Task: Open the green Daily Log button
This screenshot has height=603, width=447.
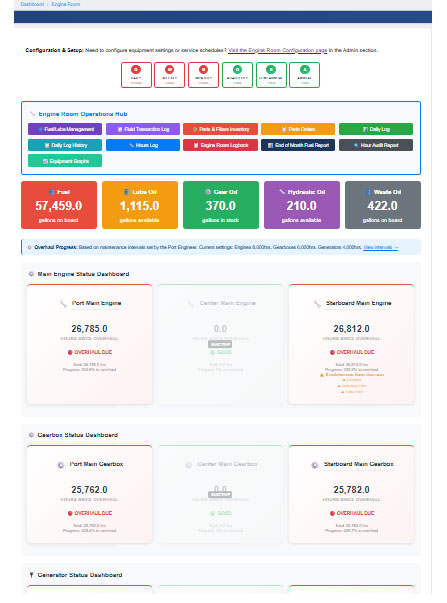Action: tap(376, 129)
